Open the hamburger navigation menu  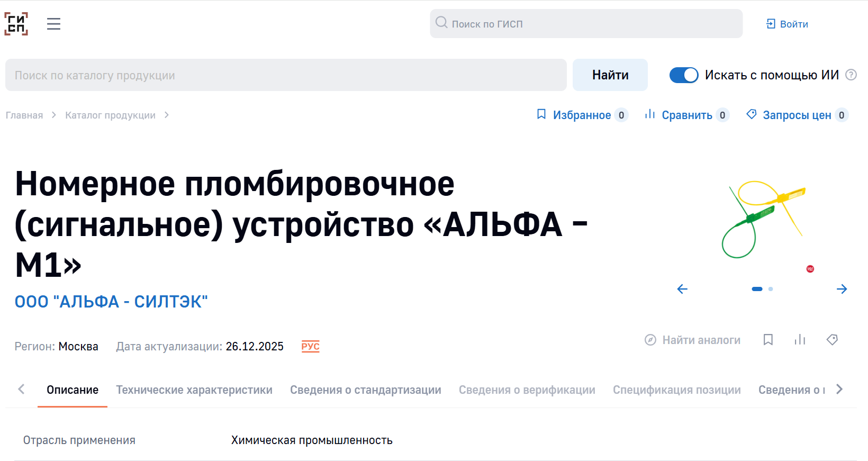[x=53, y=24]
